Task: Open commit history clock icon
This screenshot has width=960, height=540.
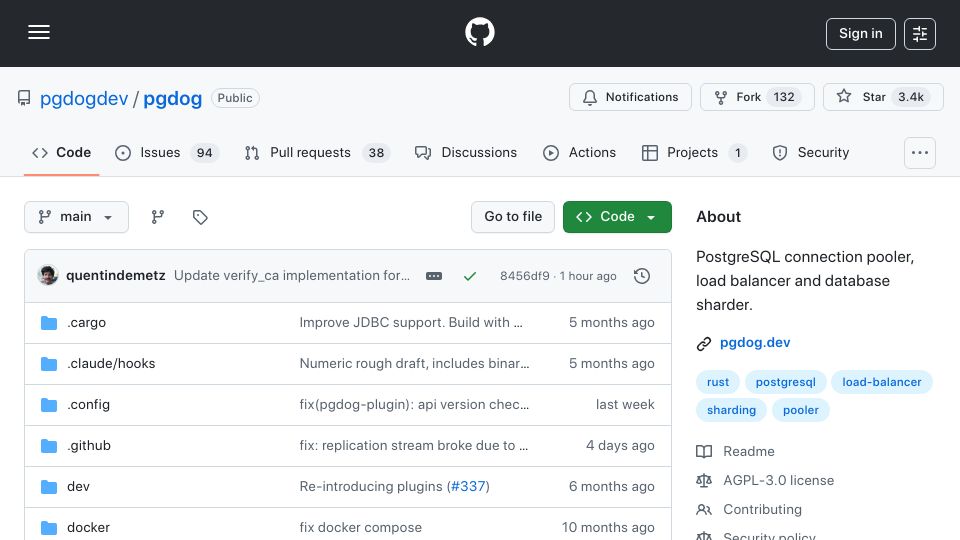Action: 642,276
